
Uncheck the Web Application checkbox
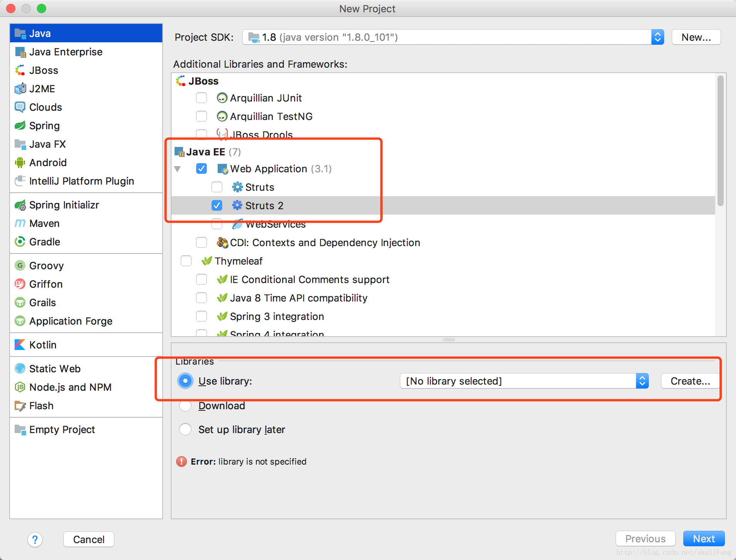201,168
